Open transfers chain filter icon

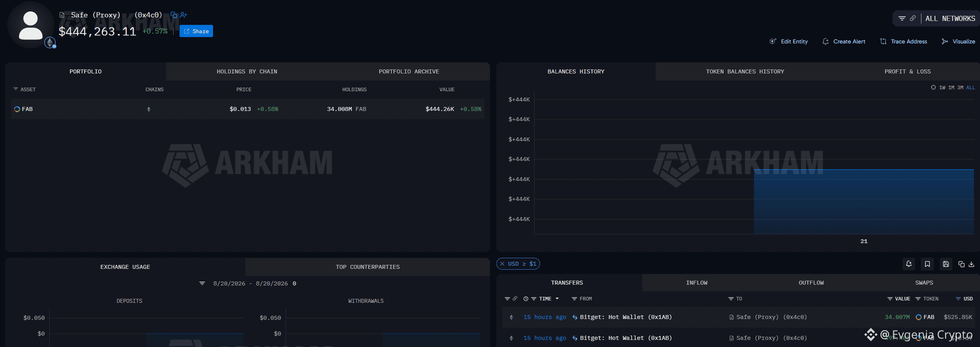[x=507, y=299]
